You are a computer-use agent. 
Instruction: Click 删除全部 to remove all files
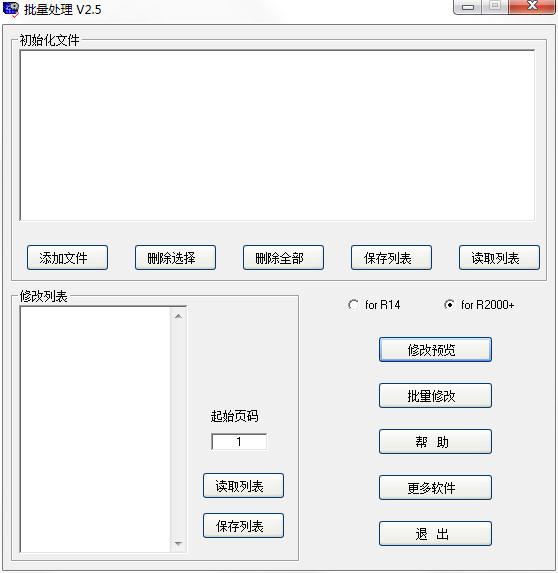[283, 258]
